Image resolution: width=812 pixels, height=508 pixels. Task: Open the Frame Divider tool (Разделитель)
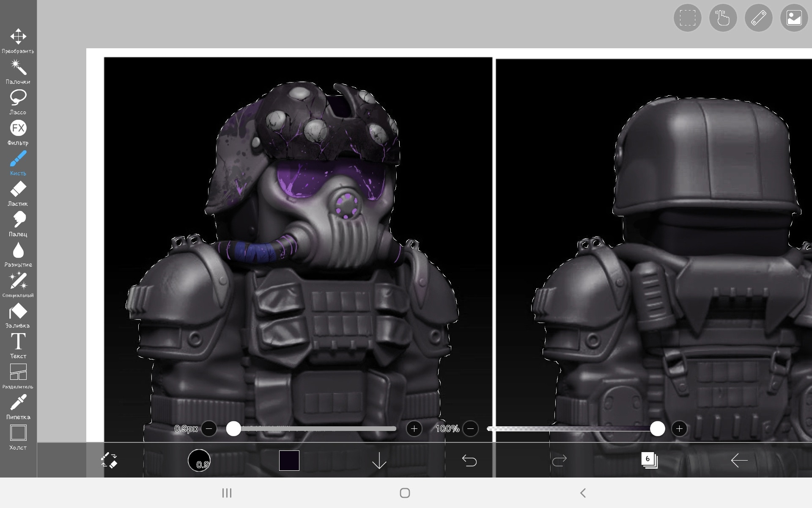(18, 376)
